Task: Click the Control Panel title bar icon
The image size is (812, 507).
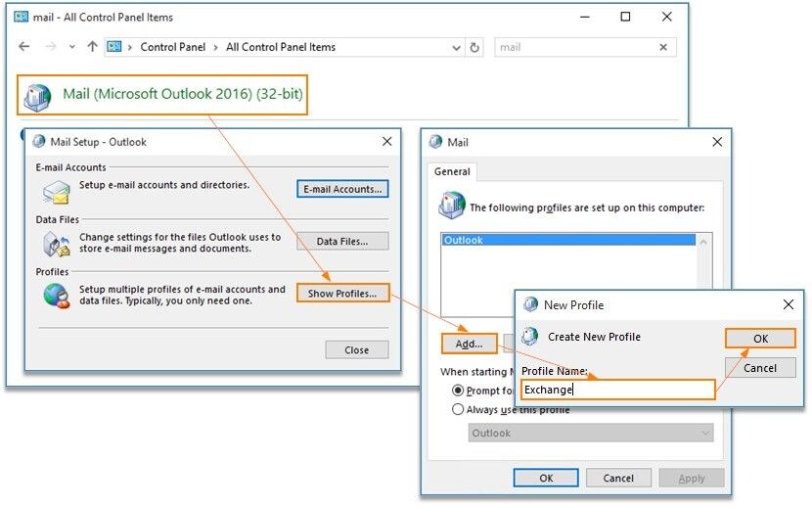Action: pos(22,17)
